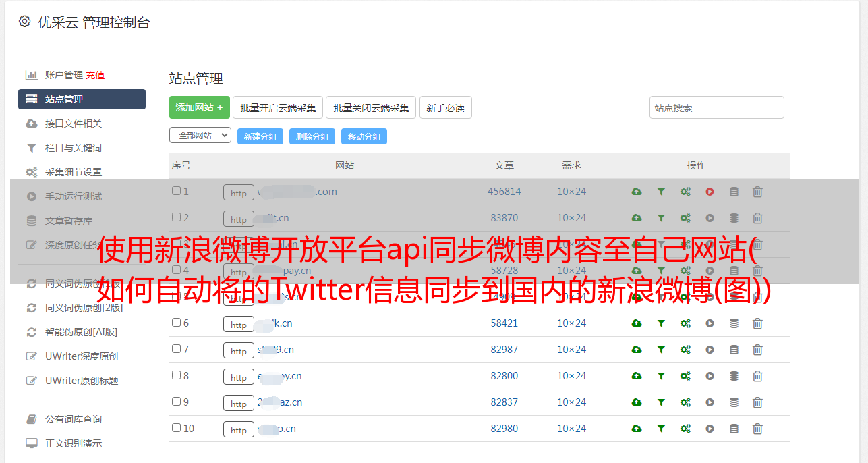The image size is (868, 463).
Task: Click the trash icon in row 8
Action: 757,376
